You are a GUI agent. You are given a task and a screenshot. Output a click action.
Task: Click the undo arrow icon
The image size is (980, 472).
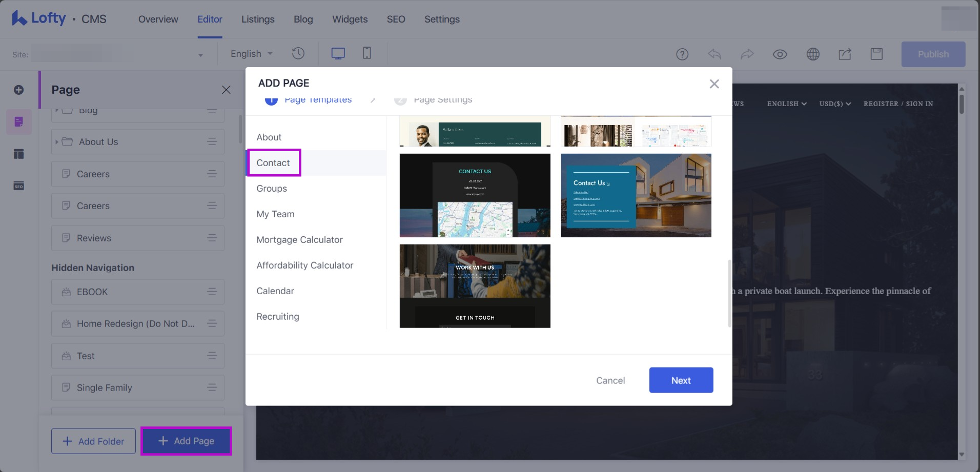714,54
